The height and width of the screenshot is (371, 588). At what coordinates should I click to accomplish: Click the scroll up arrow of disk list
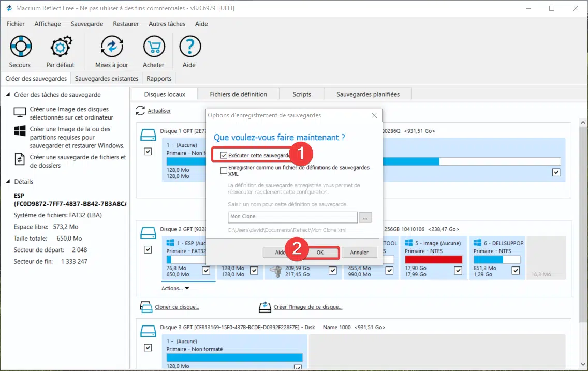coord(583,122)
